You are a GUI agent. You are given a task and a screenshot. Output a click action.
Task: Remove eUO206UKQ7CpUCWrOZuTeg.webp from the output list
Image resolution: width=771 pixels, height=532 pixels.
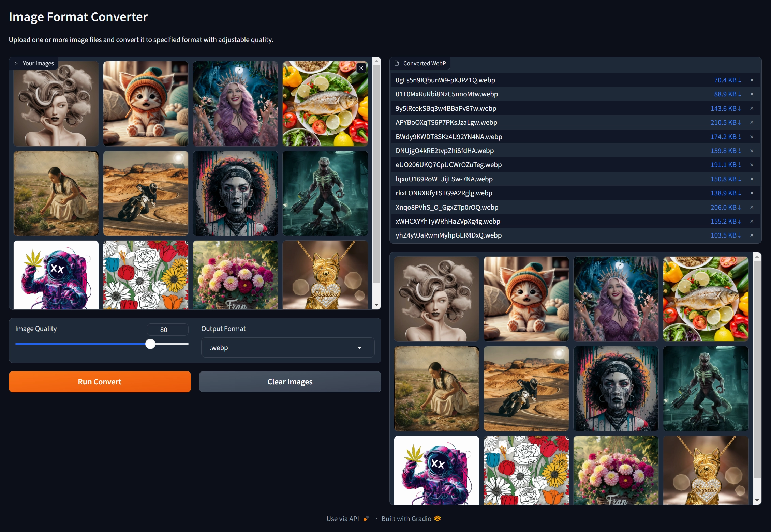click(752, 165)
